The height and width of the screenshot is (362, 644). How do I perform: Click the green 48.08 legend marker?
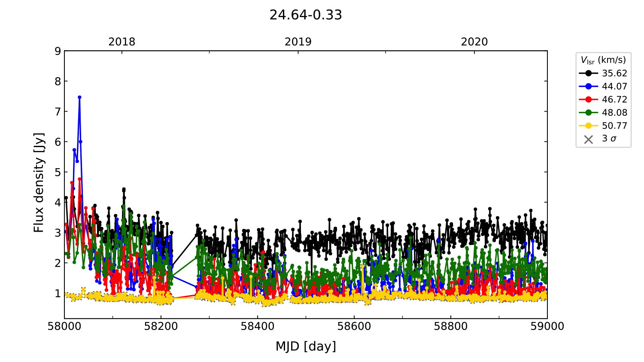(x=588, y=112)
